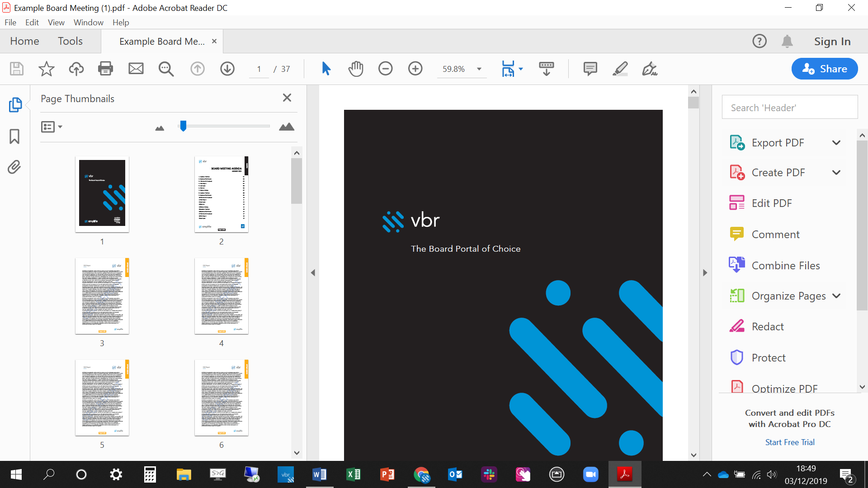Show notifications bell icon

(787, 41)
